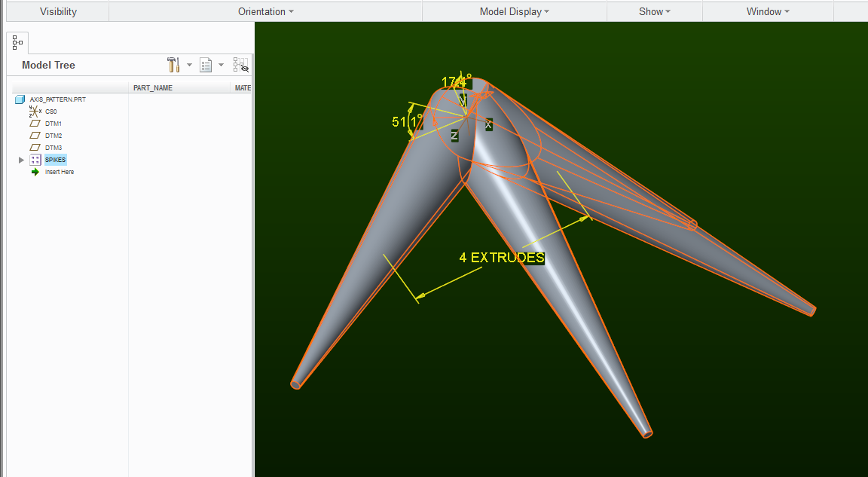Viewport: 868px width, 477px height.
Task: Select the AXIS_PATTERN.PRT part icon
Action: pos(20,99)
